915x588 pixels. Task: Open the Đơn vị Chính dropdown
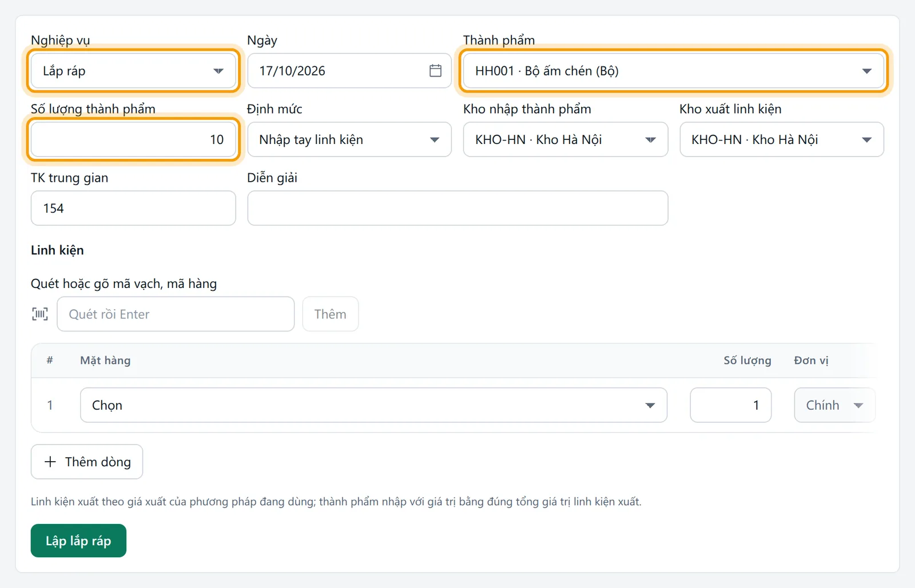[834, 405]
